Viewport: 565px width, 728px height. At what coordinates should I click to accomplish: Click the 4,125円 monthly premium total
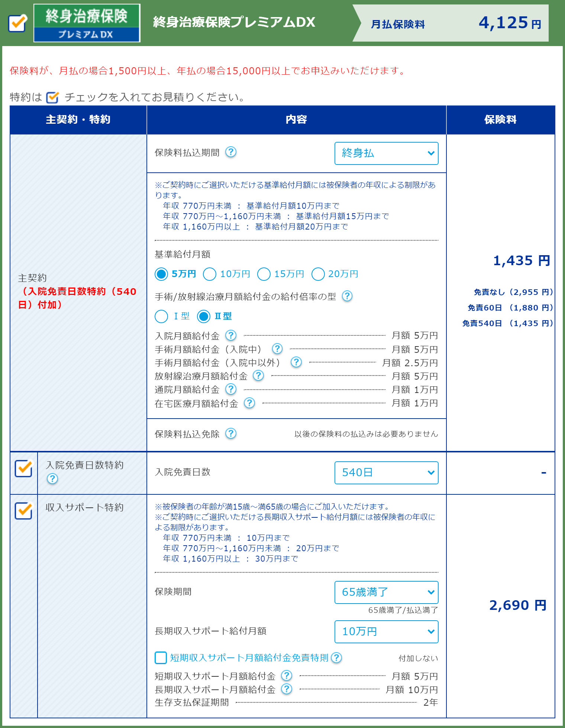pyautogui.click(x=510, y=23)
